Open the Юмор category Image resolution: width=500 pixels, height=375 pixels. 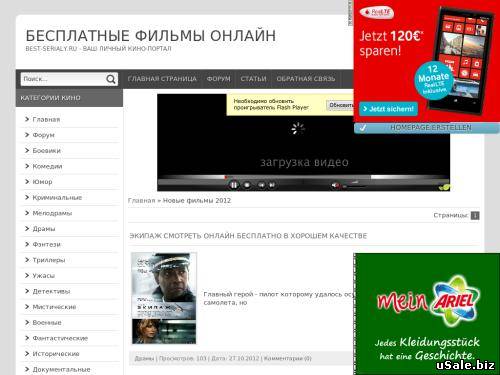tap(42, 182)
